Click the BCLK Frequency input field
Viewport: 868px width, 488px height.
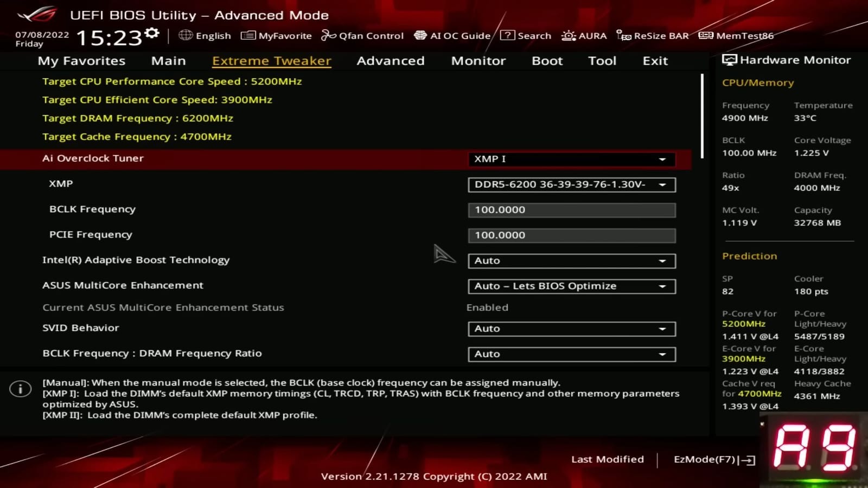tap(571, 210)
